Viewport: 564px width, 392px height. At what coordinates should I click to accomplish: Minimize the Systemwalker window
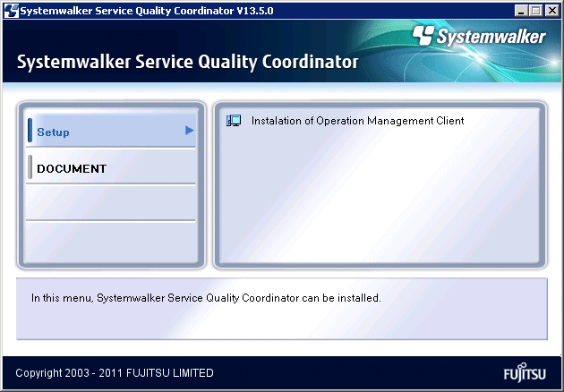[x=520, y=11]
